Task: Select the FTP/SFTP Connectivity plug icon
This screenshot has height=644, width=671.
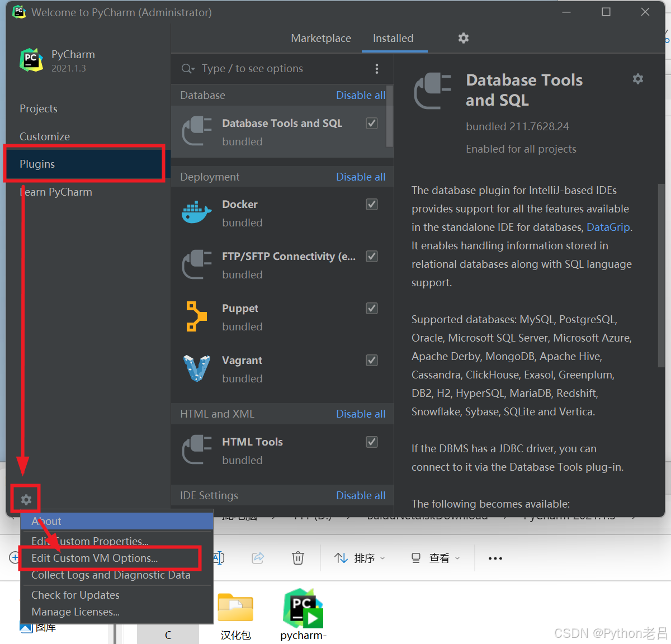Action: click(x=196, y=264)
